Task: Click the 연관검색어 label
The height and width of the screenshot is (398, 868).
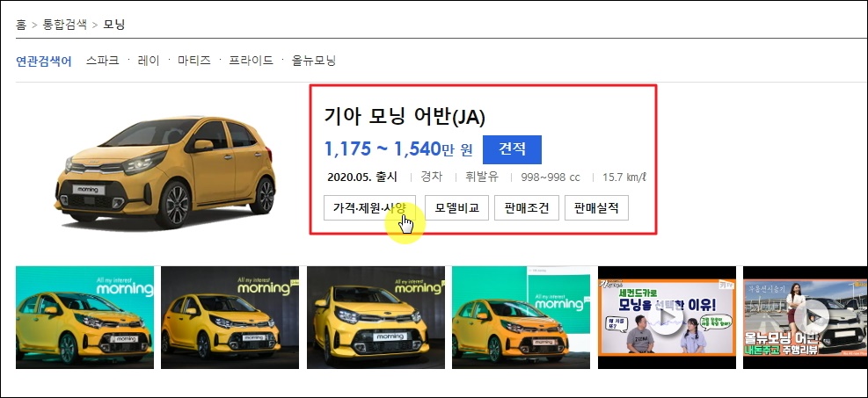Action: click(x=44, y=61)
